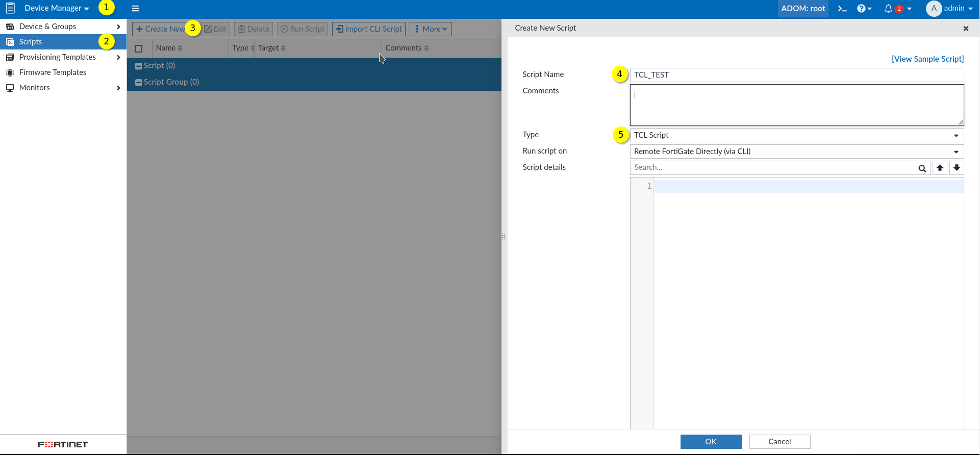Open Provisioning Templates menu item
Image resolution: width=980 pixels, height=455 pixels.
coord(63,57)
